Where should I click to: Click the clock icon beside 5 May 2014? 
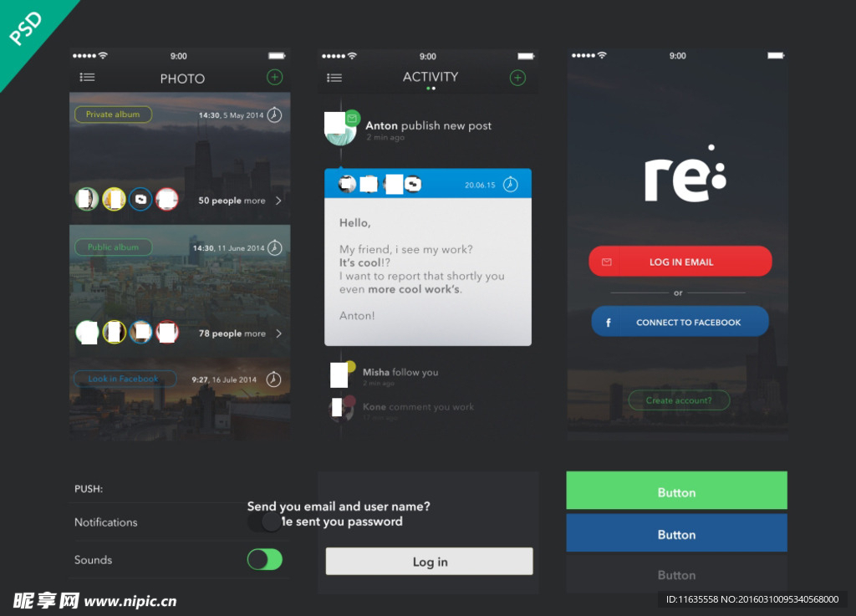[x=274, y=115]
